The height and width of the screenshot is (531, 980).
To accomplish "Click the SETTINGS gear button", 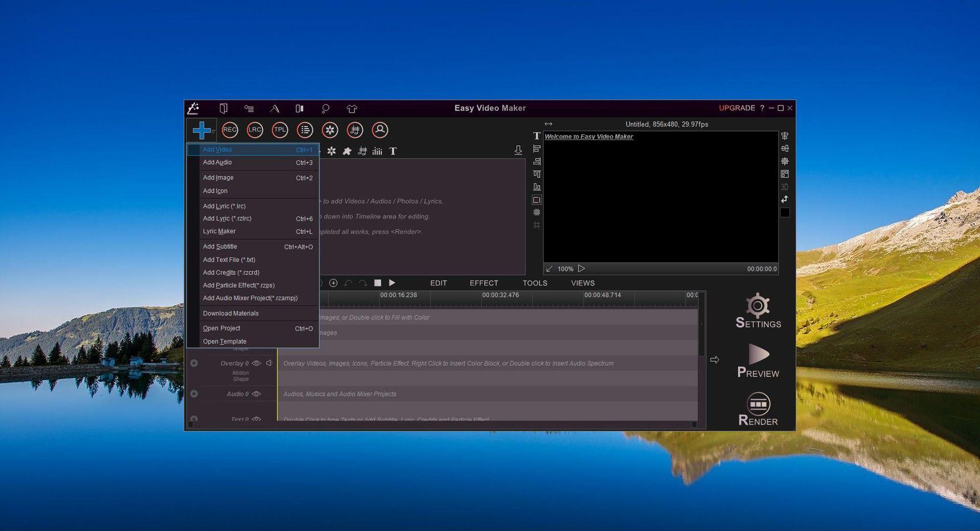I will coord(758,311).
